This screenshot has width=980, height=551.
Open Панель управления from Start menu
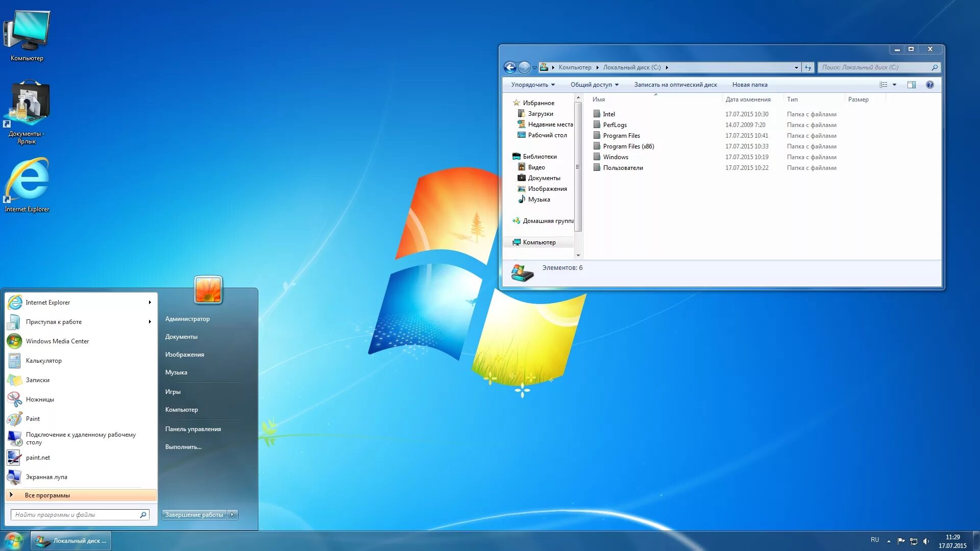point(193,429)
